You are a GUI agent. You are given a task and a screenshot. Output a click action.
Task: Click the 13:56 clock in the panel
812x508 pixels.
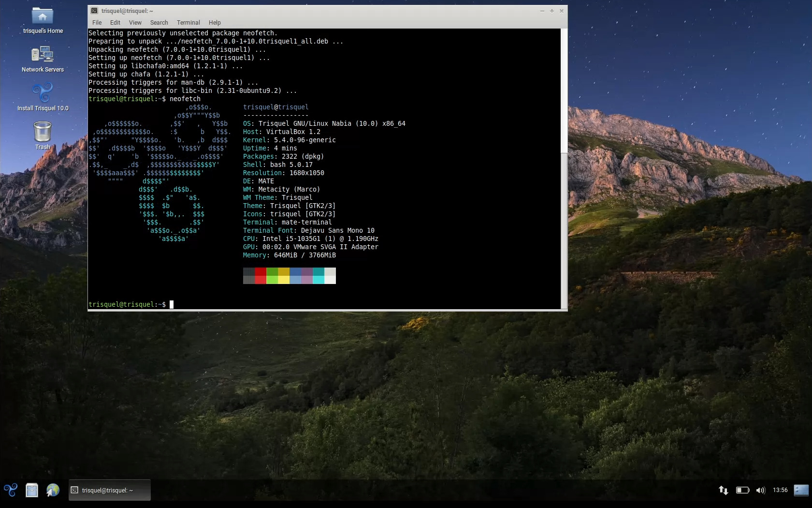point(780,490)
